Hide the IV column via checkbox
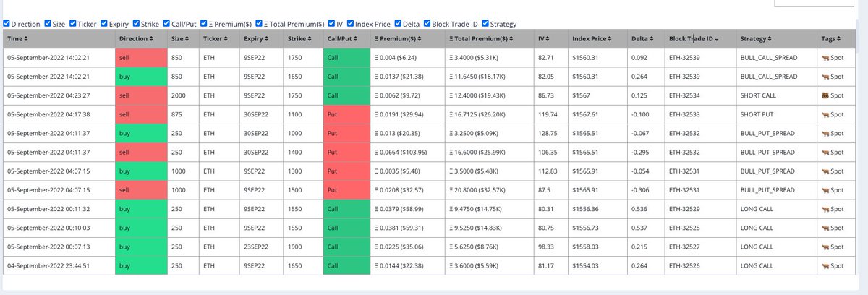868x295 pixels. pos(331,24)
